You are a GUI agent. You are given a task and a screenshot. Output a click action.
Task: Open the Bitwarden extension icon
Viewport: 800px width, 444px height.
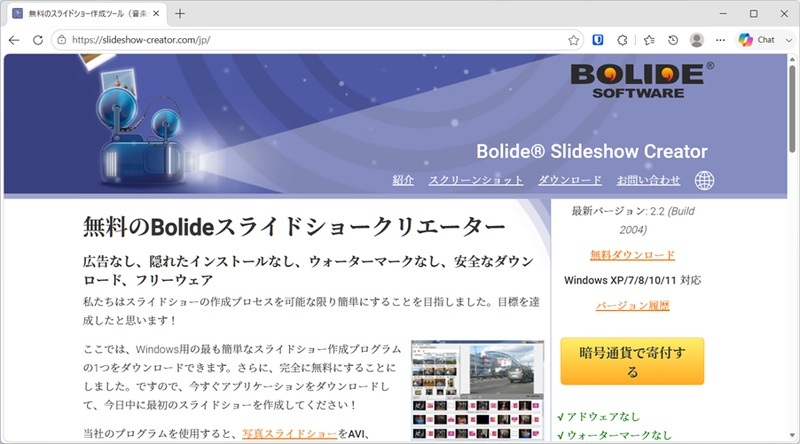coord(598,40)
